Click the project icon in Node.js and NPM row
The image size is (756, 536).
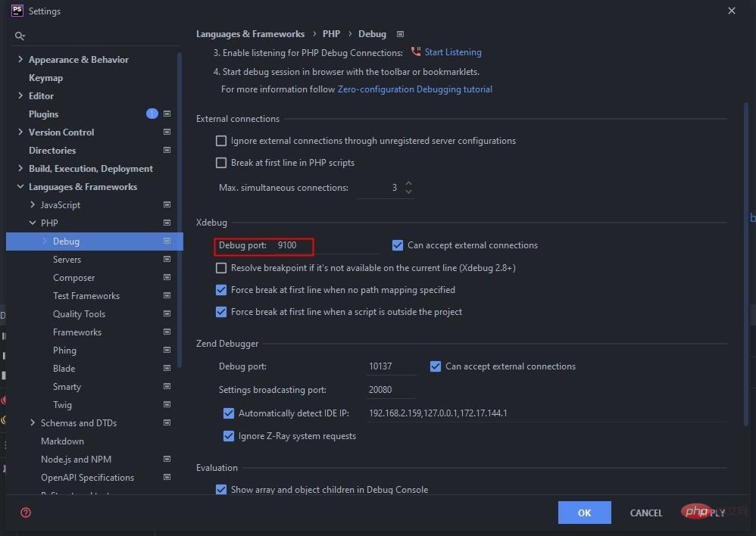(167, 460)
